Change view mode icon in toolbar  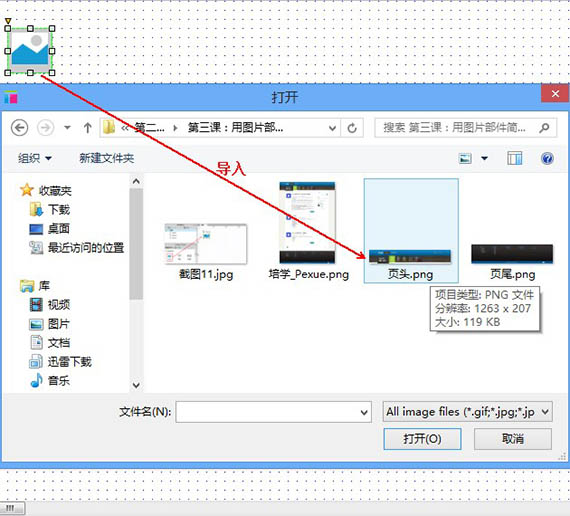[x=465, y=158]
